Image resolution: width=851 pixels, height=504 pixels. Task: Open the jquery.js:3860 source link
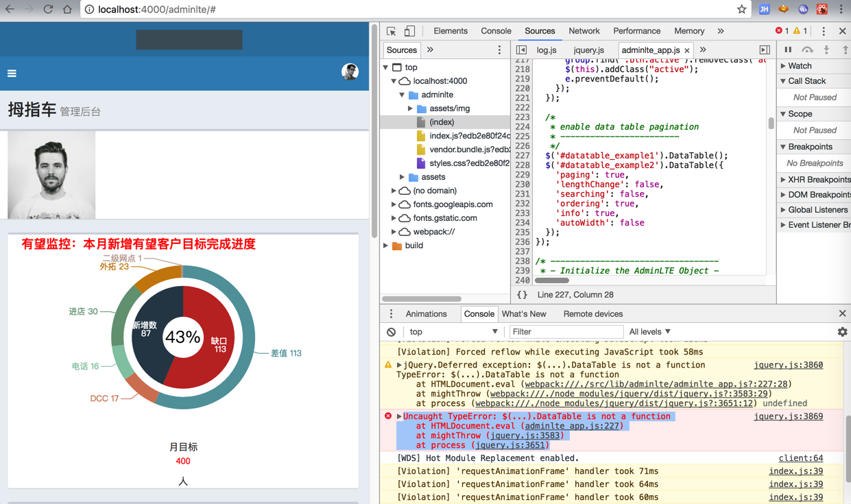coord(788,365)
